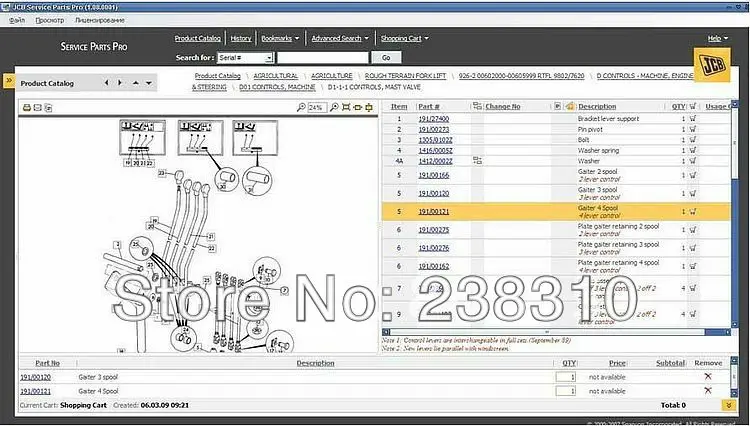Sort table by Description column
Screen dimensions: 750x426
(x=597, y=107)
